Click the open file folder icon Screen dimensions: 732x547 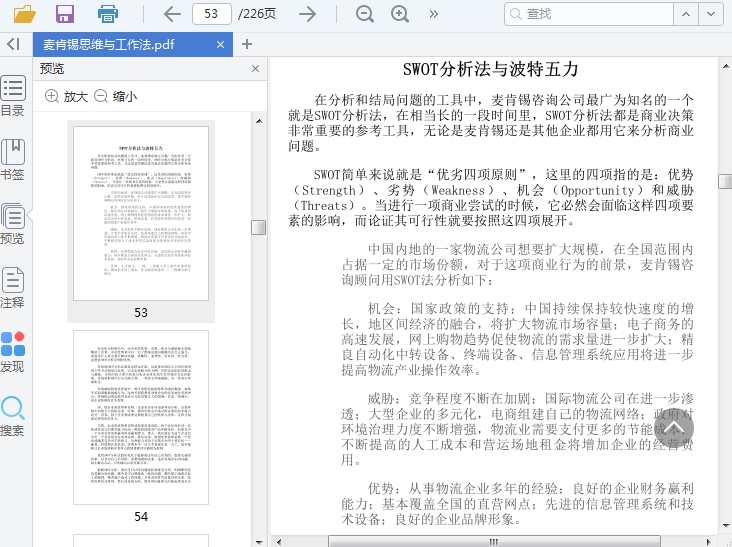pos(24,14)
